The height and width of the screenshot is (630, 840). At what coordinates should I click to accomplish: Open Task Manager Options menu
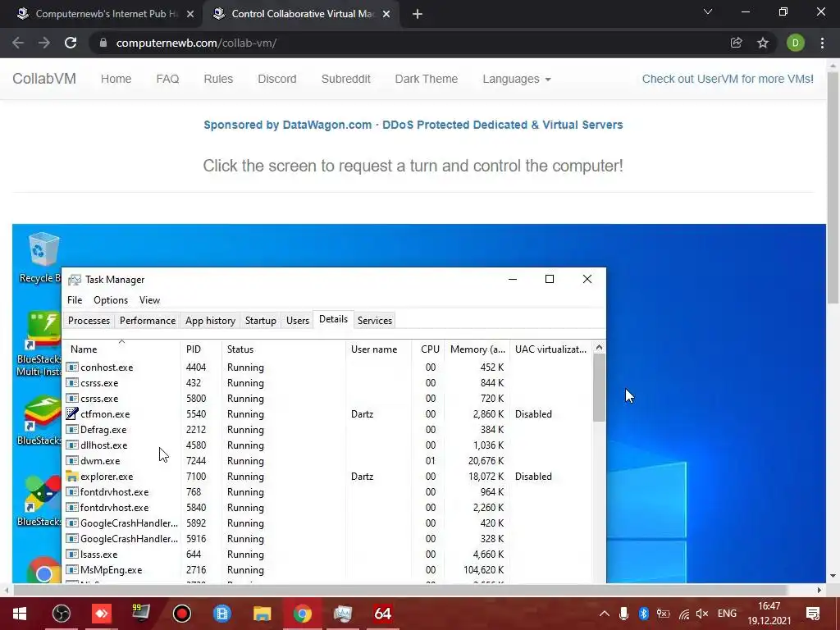[111, 300]
